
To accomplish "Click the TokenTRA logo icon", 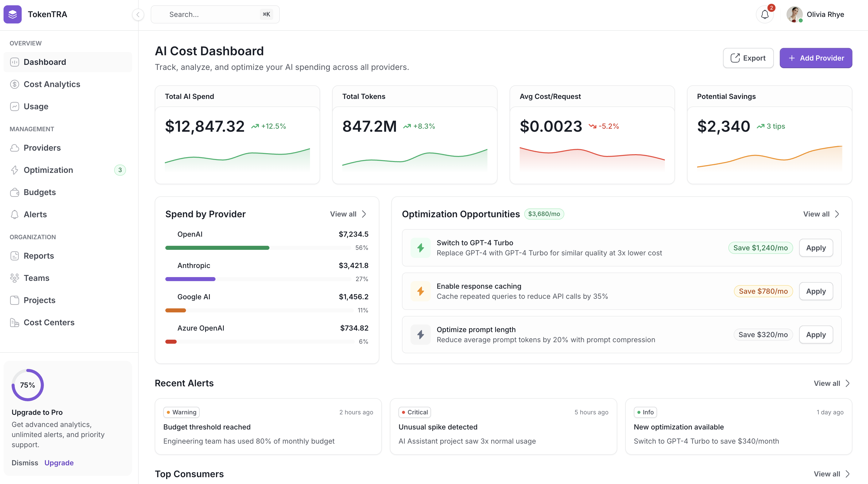I will (12, 14).
